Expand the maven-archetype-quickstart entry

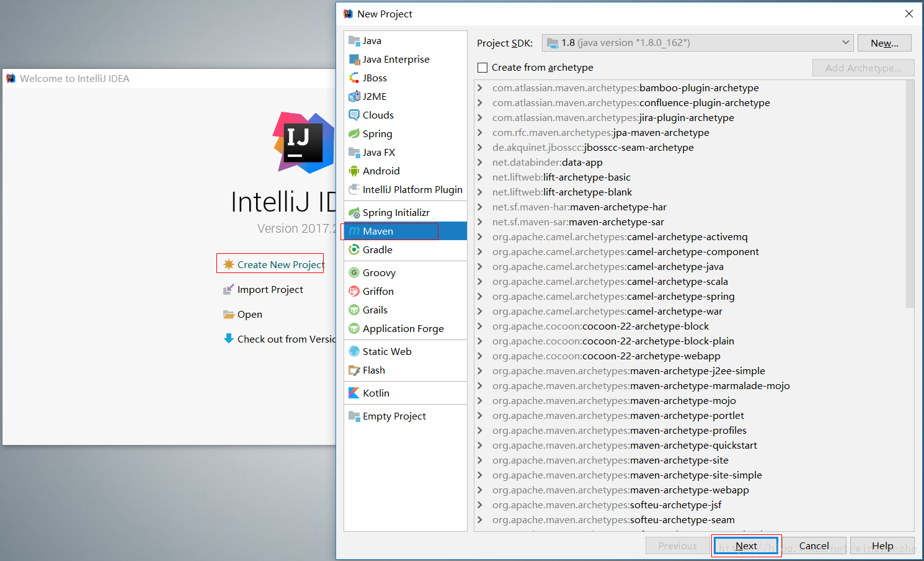(x=480, y=446)
